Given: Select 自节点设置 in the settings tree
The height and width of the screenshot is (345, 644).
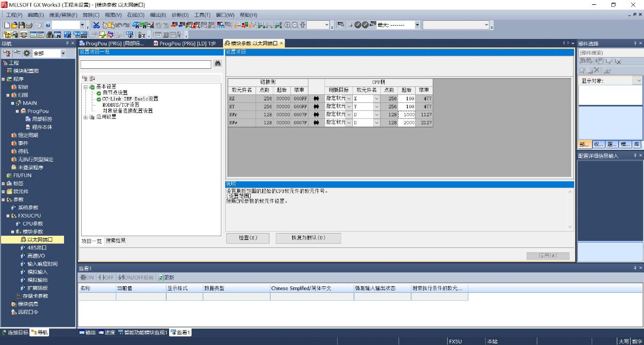Looking at the screenshot, I should pyautogui.click(x=115, y=93).
